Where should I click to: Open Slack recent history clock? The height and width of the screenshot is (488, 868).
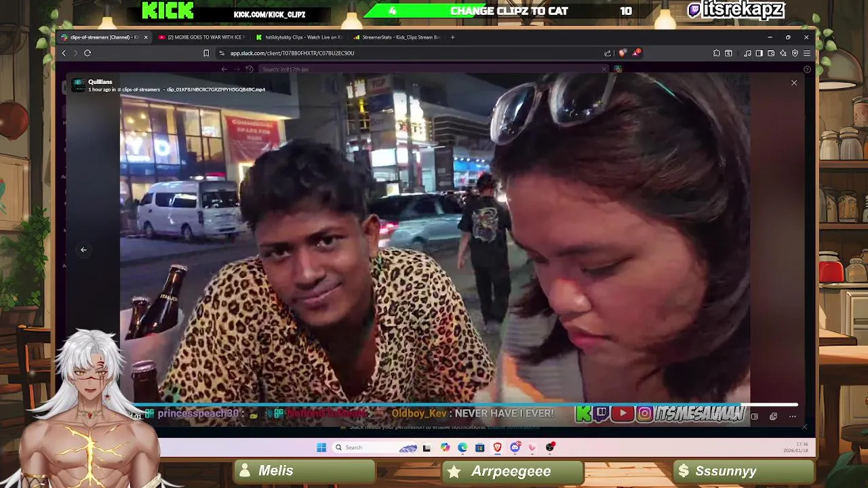[x=250, y=69]
